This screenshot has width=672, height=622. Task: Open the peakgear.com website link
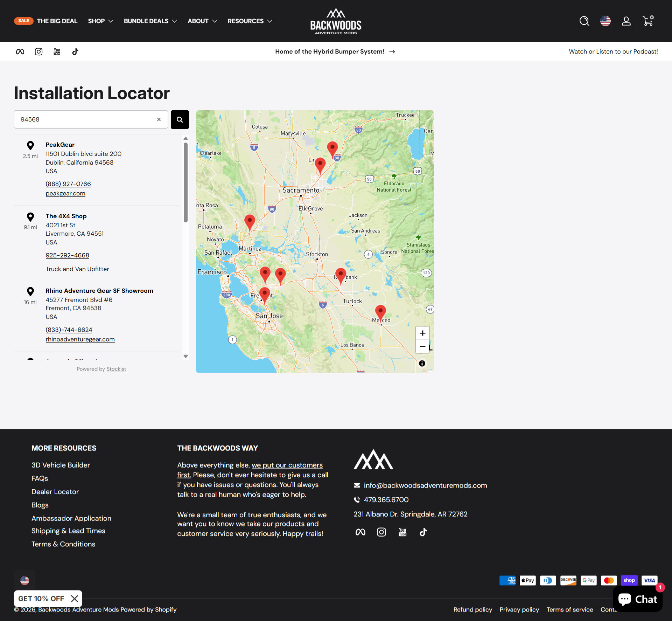click(x=65, y=193)
